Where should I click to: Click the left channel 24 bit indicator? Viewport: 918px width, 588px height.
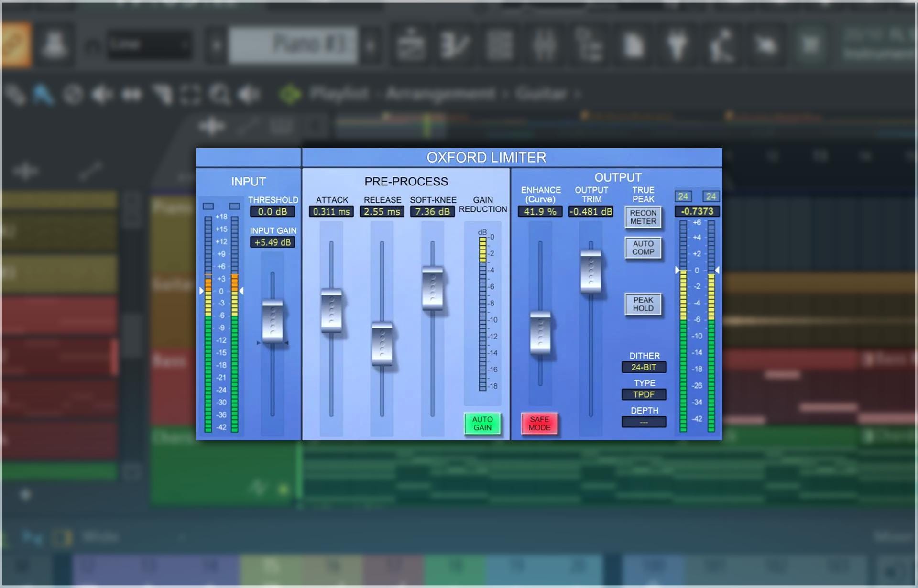(x=683, y=196)
